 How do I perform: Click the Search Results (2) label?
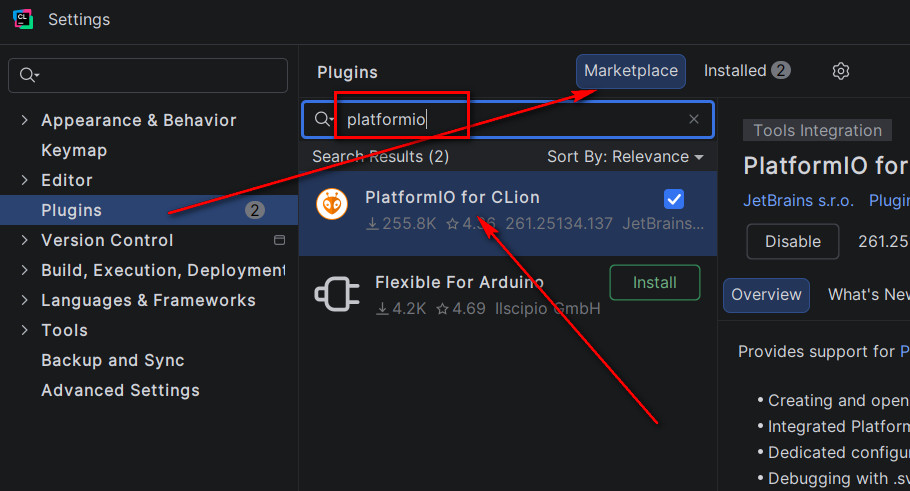(x=381, y=157)
